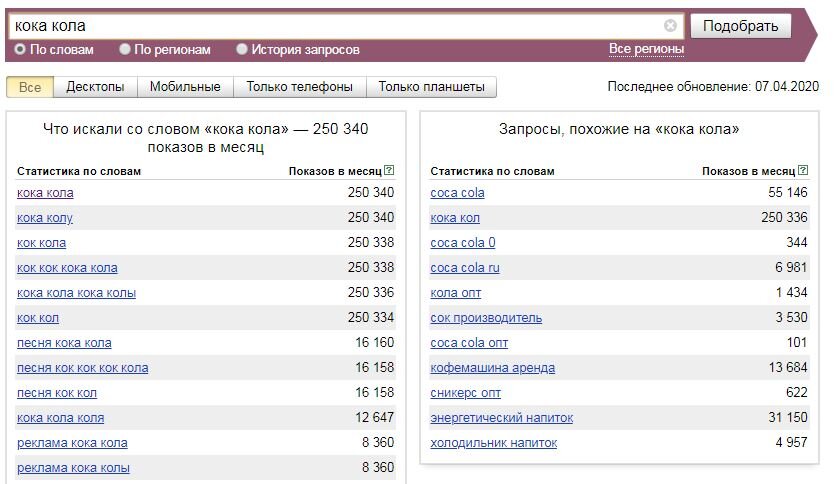Switch to the 'Только телефоны' tab
Image resolution: width=839 pixels, height=484 pixels.
300,87
